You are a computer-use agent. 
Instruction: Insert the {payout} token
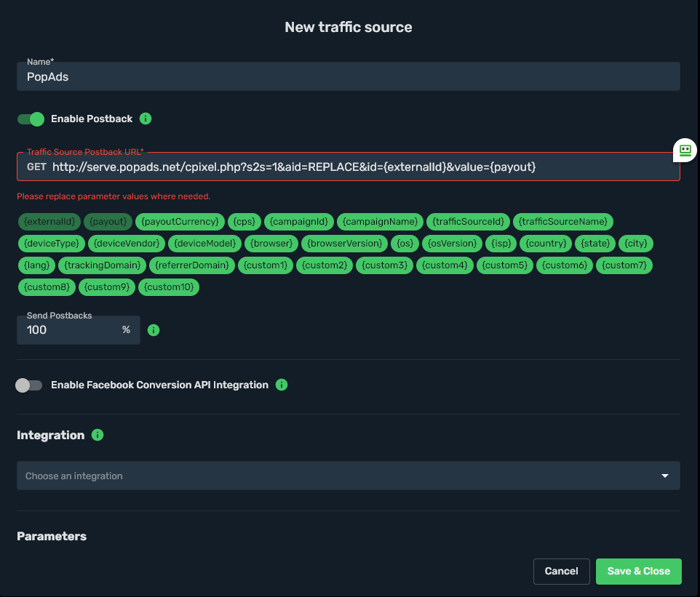108,222
